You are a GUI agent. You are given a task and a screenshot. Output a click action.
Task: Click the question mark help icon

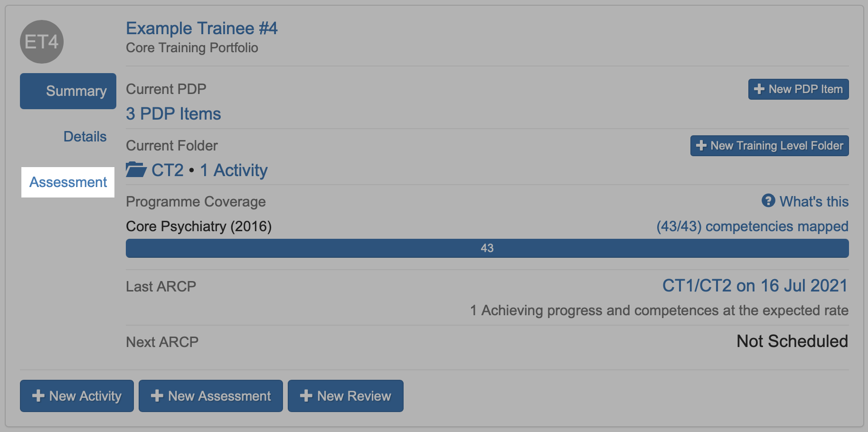pyautogui.click(x=768, y=201)
